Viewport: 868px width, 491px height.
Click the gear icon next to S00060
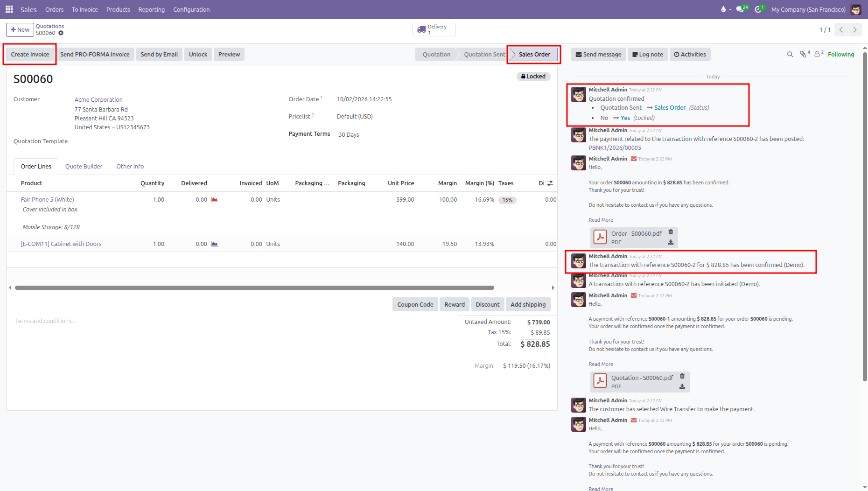coord(61,33)
